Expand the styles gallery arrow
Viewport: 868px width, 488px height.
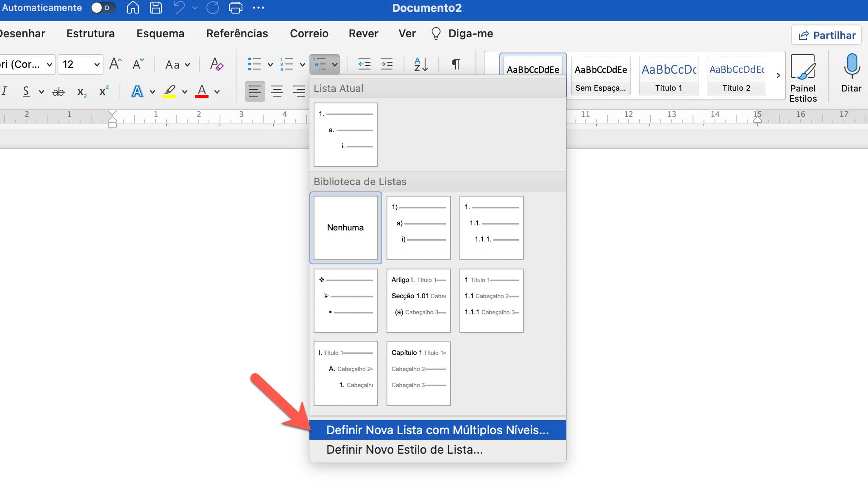click(778, 75)
